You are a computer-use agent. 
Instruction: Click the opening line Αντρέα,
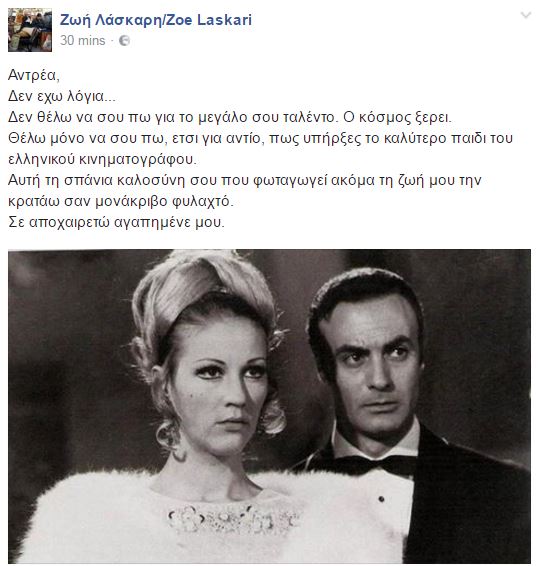pyautogui.click(x=34, y=75)
